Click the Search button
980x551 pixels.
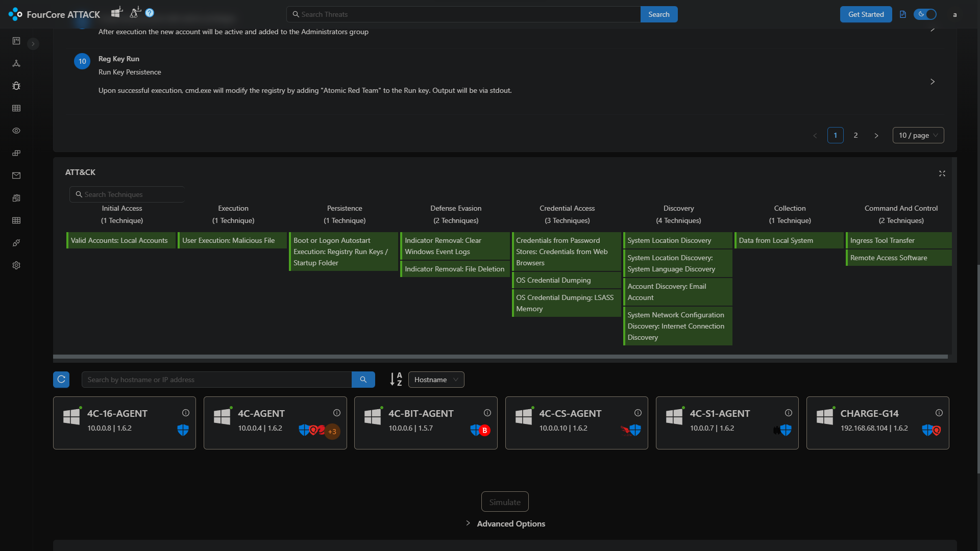[x=659, y=14]
